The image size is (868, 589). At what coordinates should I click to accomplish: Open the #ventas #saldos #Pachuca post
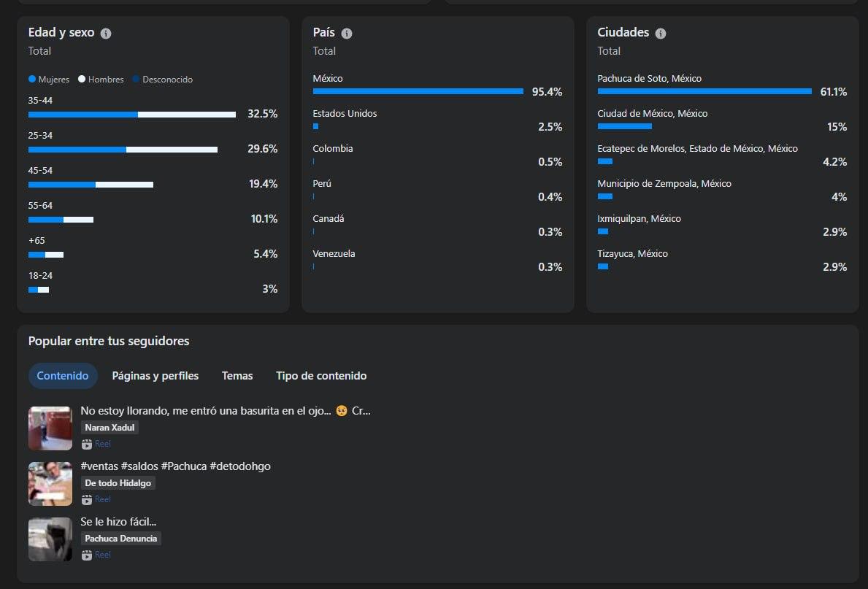[x=175, y=466]
